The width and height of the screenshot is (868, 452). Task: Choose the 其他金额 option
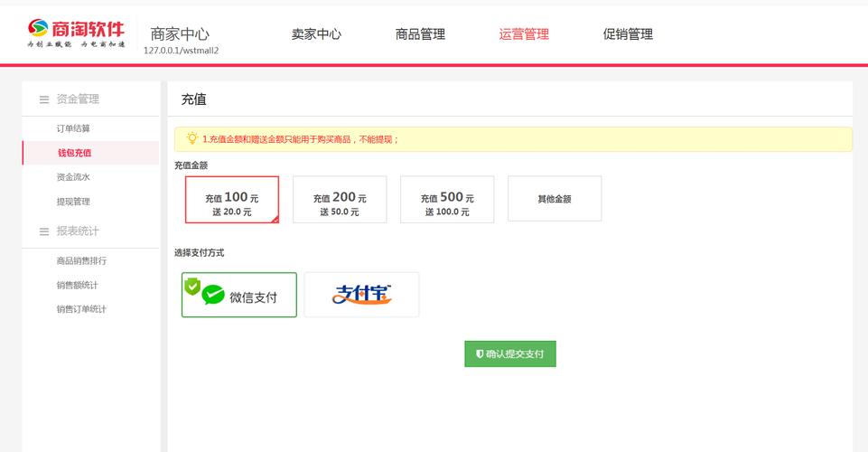(555, 199)
